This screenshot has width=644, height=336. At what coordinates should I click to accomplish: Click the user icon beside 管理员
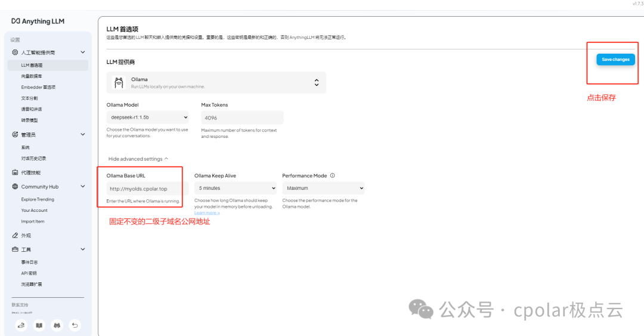click(15, 134)
